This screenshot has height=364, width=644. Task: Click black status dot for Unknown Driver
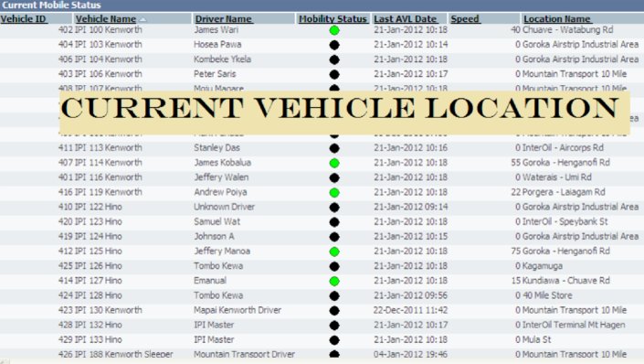pos(334,208)
